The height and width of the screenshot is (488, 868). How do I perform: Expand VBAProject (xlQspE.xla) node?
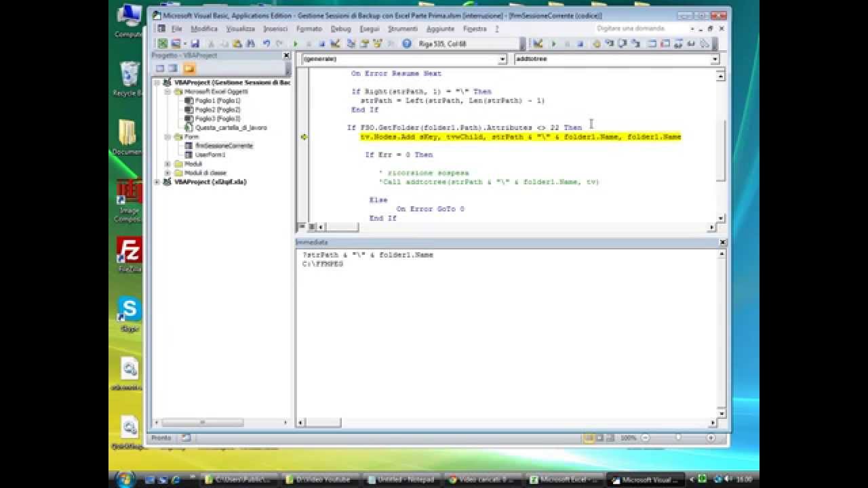[x=158, y=182]
